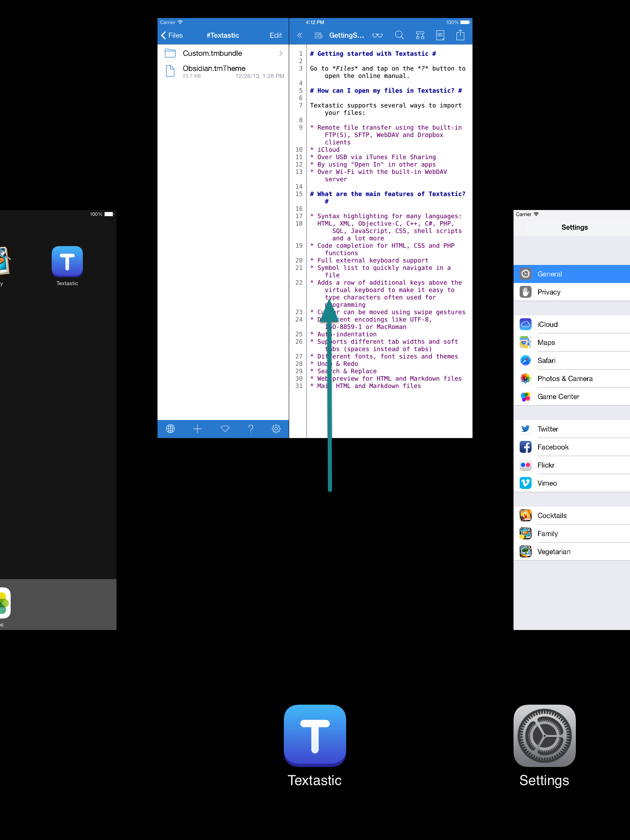This screenshot has height=840, width=630.
Task: Open Flickr settings row
Action: (x=572, y=465)
